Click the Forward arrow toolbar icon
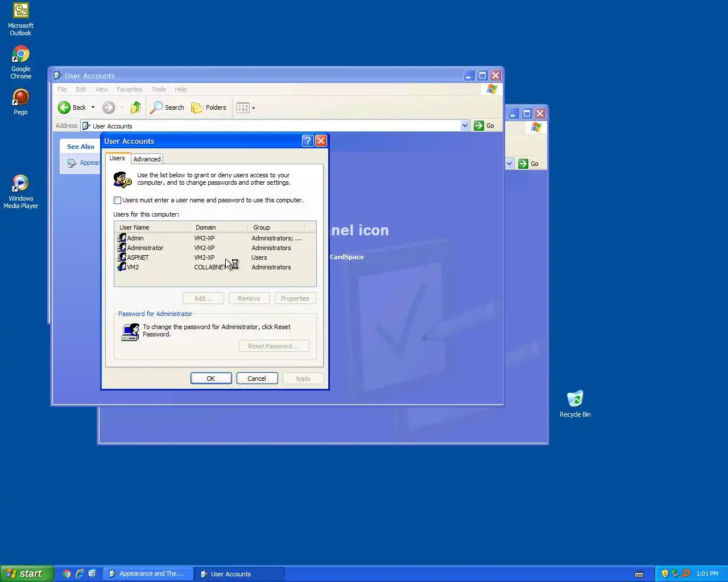 click(109, 107)
